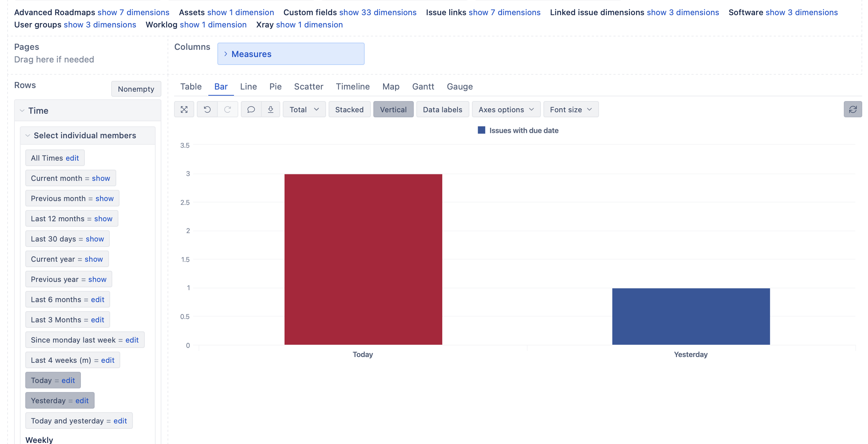Image resolution: width=868 pixels, height=444 pixels.
Task: Show User groups 3 dimensions
Action: (100, 25)
